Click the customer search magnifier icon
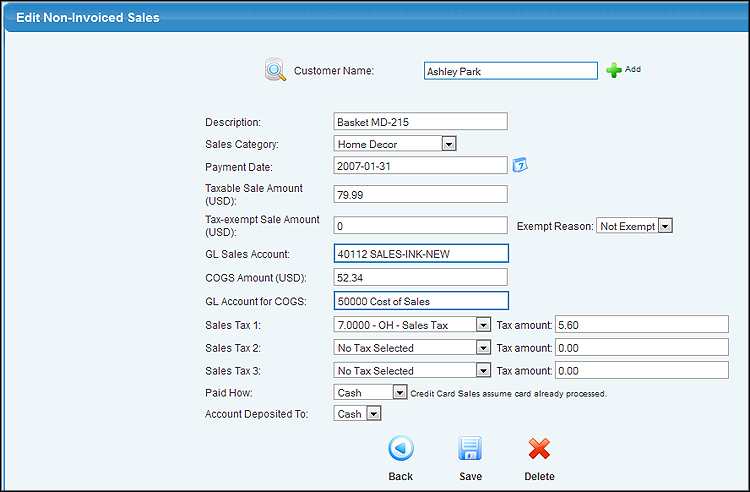This screenshot has width=750, height=492. coord(276,70)
